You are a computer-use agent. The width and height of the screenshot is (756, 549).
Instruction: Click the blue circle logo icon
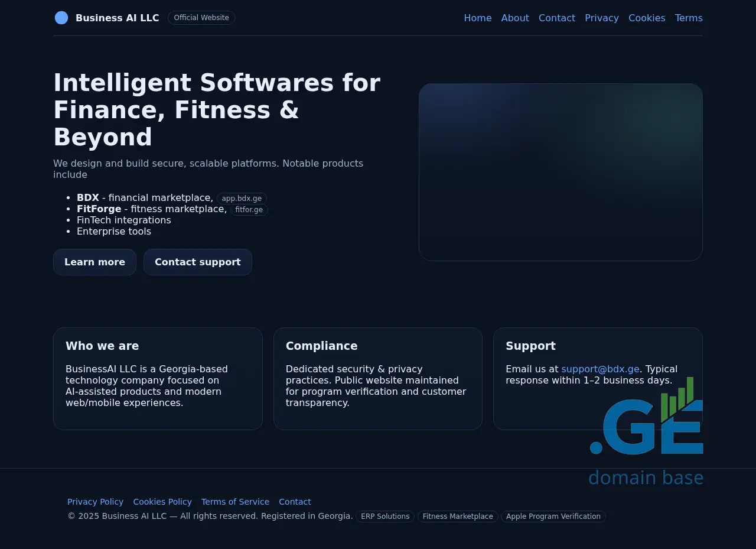click(x=61, y=18)
